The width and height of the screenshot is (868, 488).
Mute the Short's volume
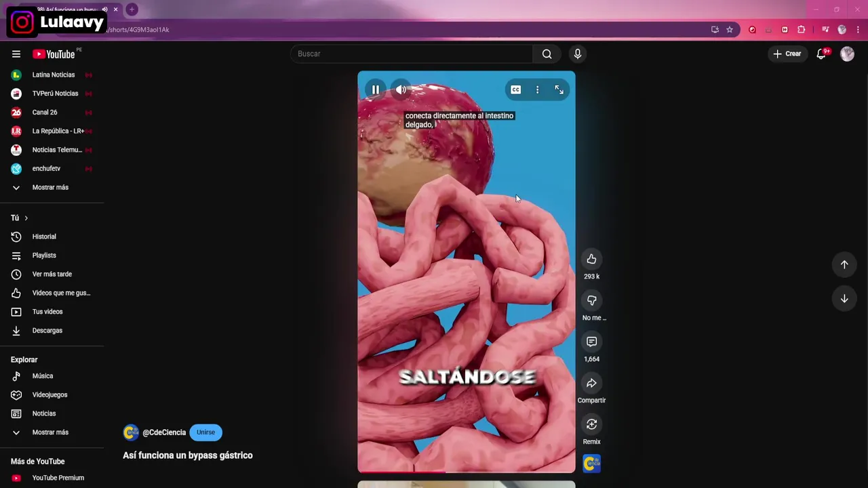pos(401,89)
